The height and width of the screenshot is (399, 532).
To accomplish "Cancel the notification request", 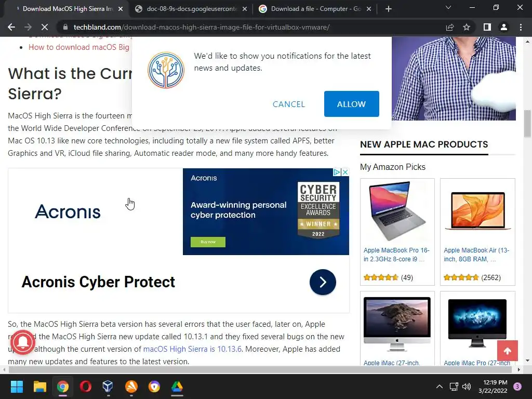I will 289,104.
